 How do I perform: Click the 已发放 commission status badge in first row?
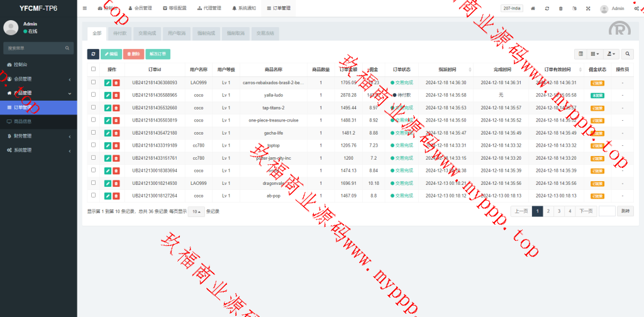point(597,82)
